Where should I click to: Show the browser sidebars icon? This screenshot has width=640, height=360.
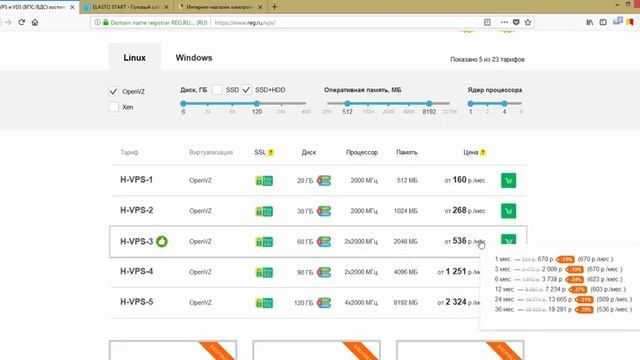603,22
